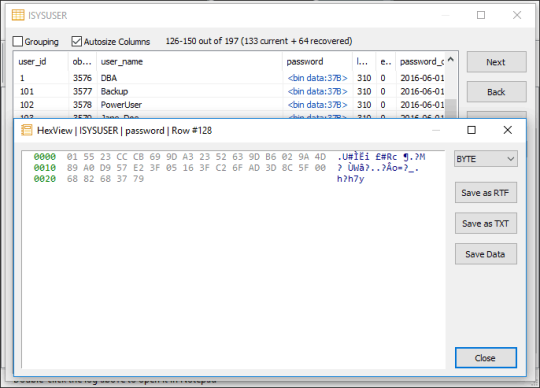Click object id cell 3576

tap(82, 78)
